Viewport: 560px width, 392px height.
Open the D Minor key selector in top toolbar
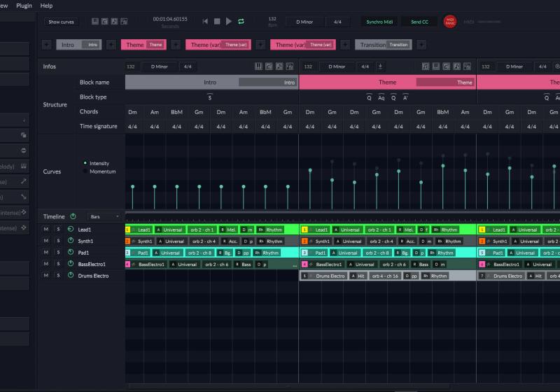tap(304, 22)
